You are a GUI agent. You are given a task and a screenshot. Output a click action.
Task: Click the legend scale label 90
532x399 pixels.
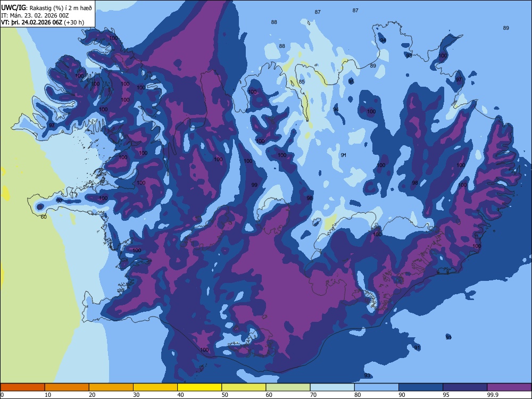pyautogui.click(x=402, y=395)
